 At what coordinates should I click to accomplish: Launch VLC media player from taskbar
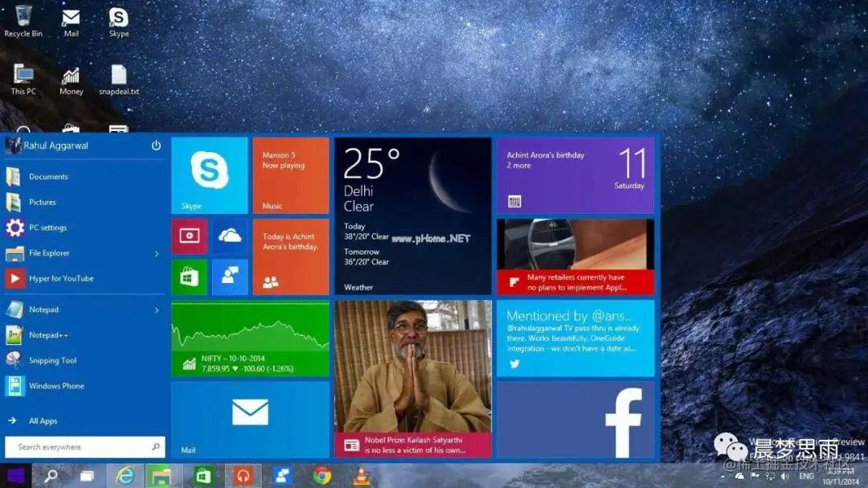[x=362, y=476]
